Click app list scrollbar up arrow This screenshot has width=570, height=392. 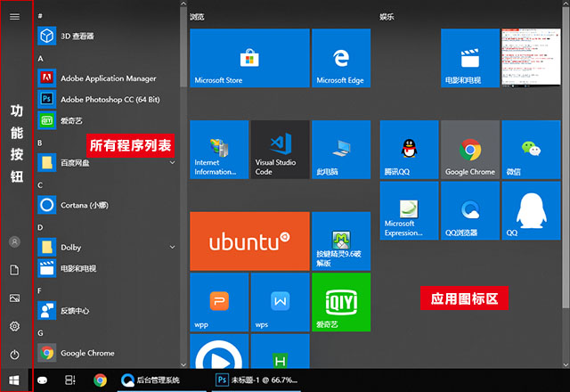(x=183, y=4)
